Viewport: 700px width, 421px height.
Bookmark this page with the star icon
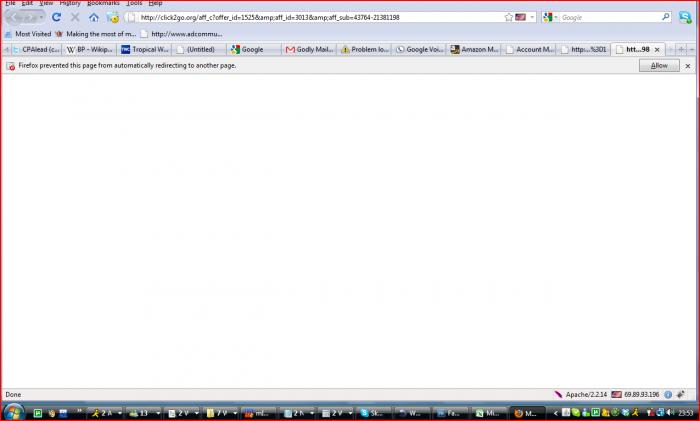(x=508, y=17)
